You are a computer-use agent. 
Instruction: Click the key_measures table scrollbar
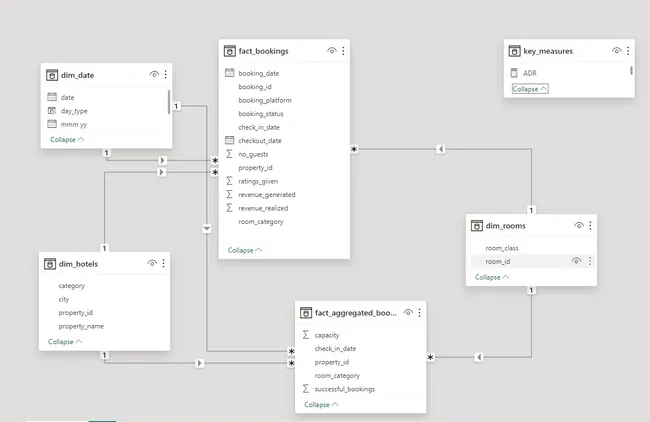(x=631, y=70)
